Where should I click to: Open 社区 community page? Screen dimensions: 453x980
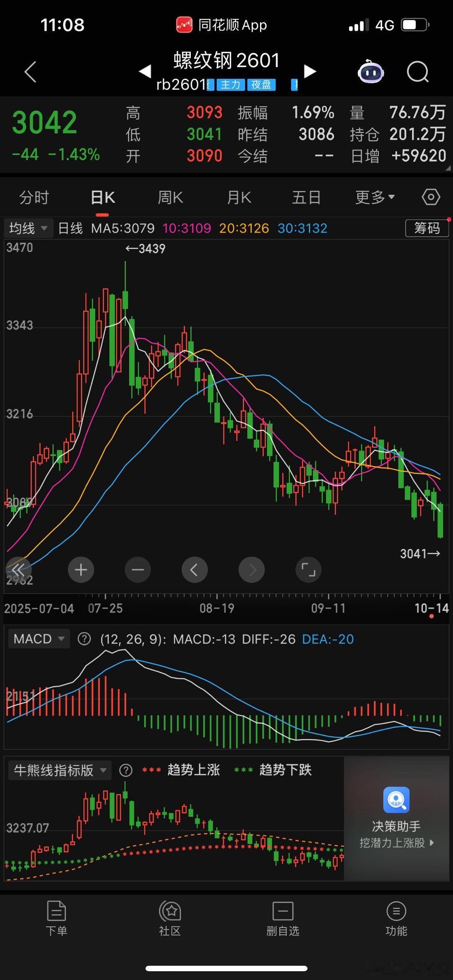click(170, 918)
